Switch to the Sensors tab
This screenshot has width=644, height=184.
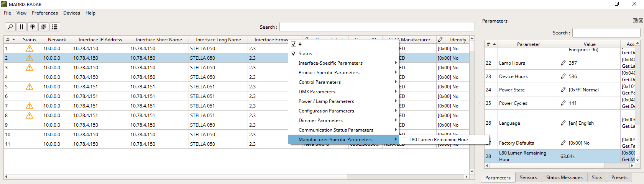[528, 177]
